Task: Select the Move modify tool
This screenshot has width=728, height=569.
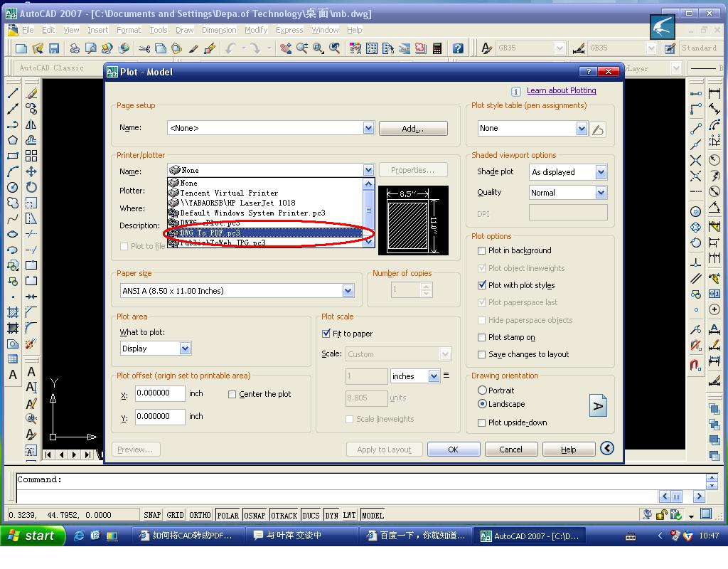Action: click(x=31, y=171)
